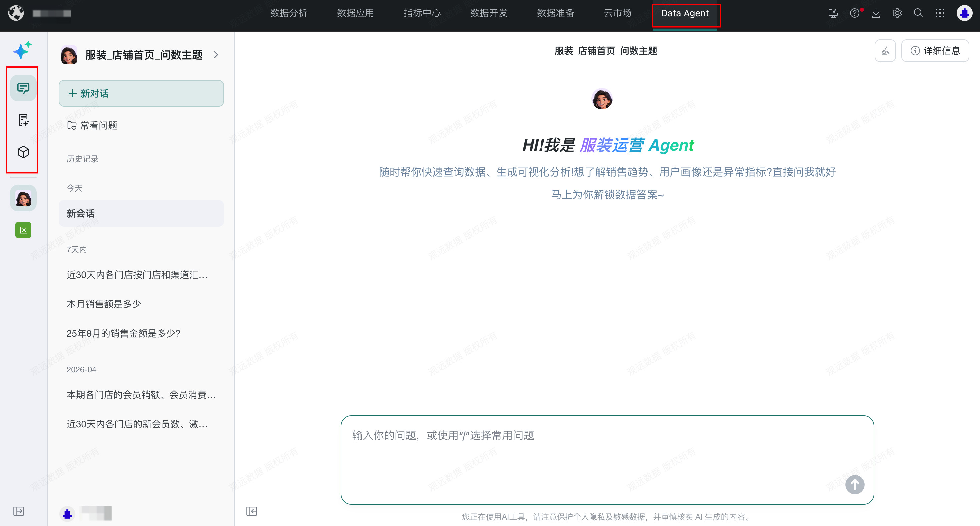
Task: Click the 今天 group label
Action: (75, 188)
